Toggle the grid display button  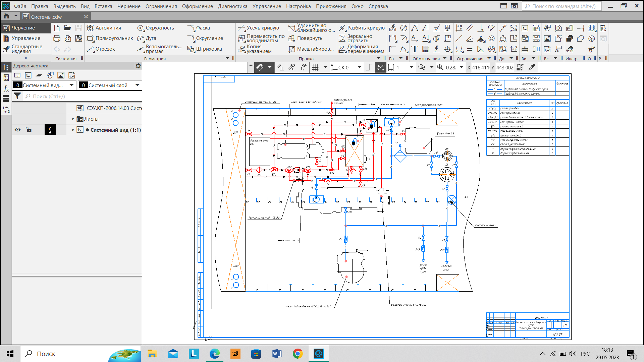tap(315, 67)
